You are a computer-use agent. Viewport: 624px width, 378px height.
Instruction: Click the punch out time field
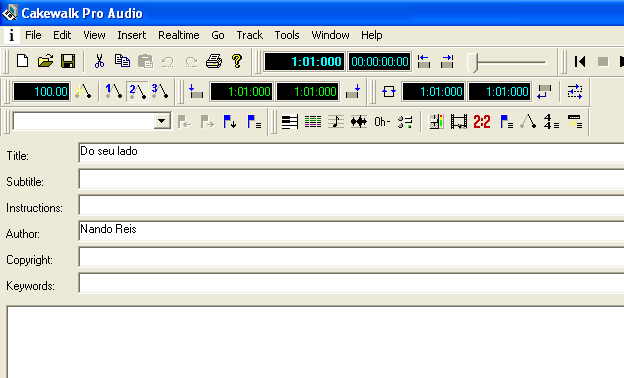coord(308,92)
